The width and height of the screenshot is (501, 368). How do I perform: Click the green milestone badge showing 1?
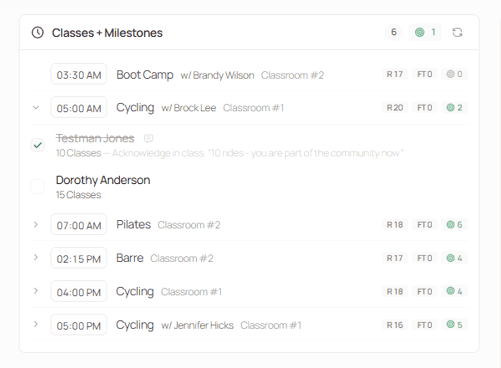425,32
